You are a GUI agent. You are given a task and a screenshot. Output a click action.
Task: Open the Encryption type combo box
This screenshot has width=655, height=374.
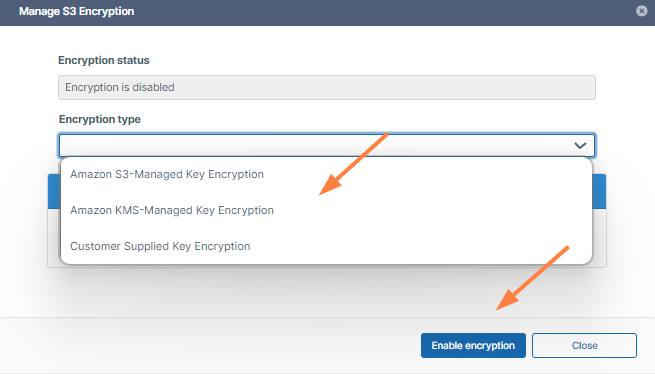[327, 145]
